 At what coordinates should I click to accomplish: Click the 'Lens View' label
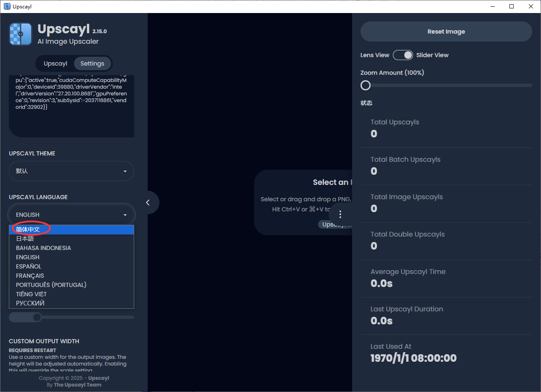tap(375, 55)
